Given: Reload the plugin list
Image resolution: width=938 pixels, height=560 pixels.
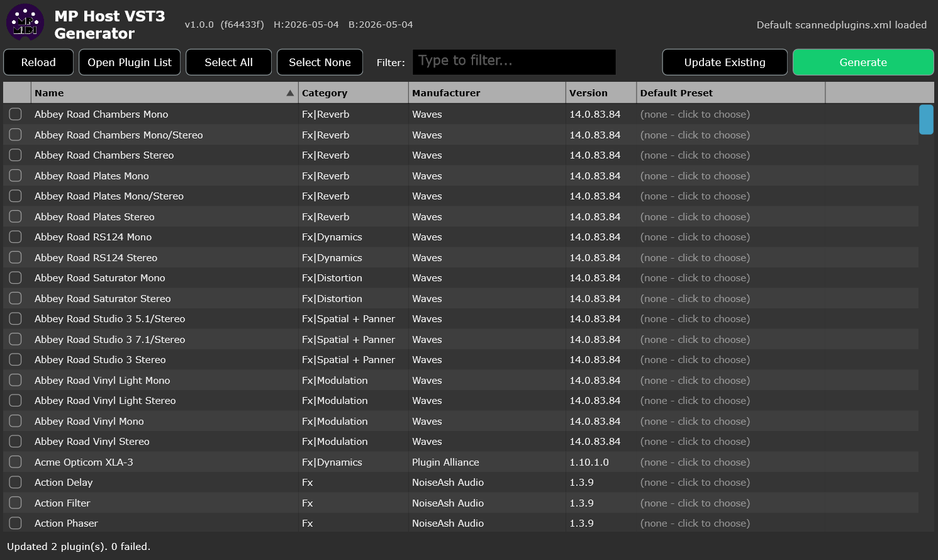Looking at the screenshot, I should pos(38,62).
